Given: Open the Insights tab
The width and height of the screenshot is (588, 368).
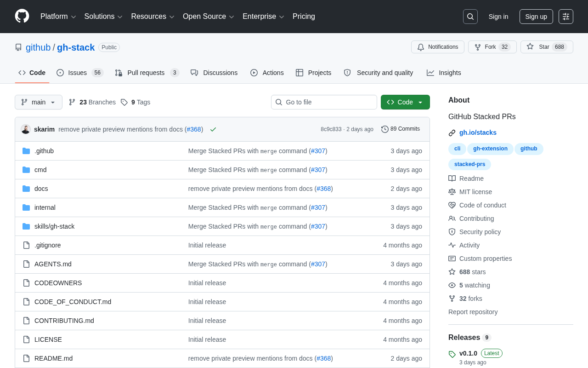Looking at the screenshot, I should [x=444, y=73].
